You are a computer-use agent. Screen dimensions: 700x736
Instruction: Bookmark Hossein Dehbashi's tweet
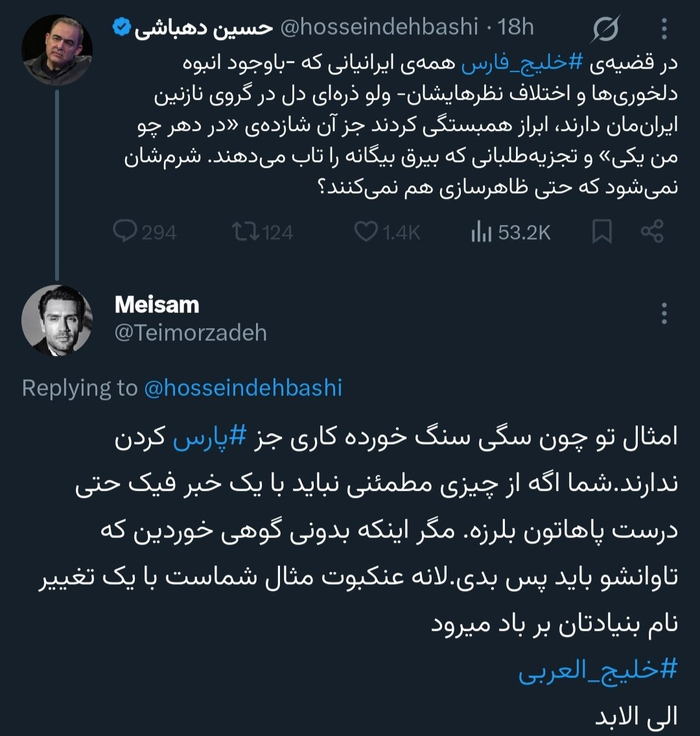(602, 232)
